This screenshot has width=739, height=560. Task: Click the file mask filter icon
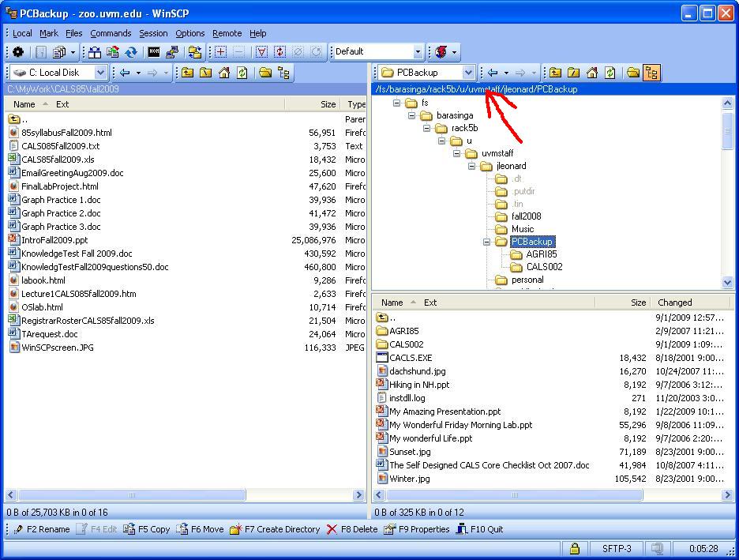point(261,52)
